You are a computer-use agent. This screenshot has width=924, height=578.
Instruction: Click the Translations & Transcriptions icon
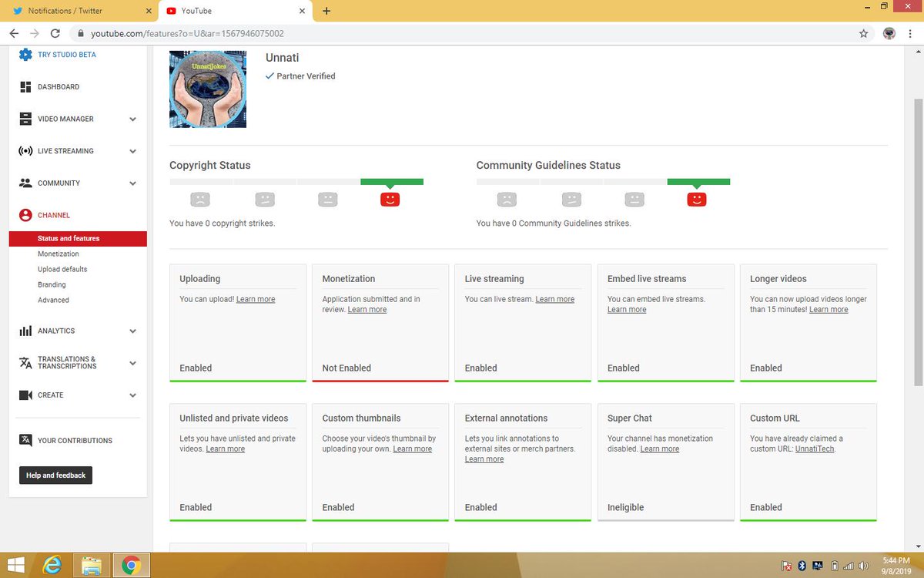point(25,362)
